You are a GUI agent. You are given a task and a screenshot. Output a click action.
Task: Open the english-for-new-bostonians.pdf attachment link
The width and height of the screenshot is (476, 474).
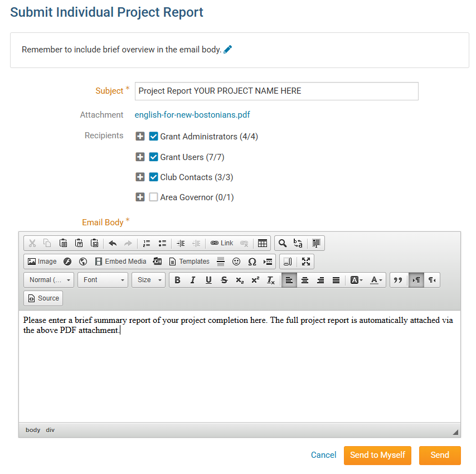point(192,115)
